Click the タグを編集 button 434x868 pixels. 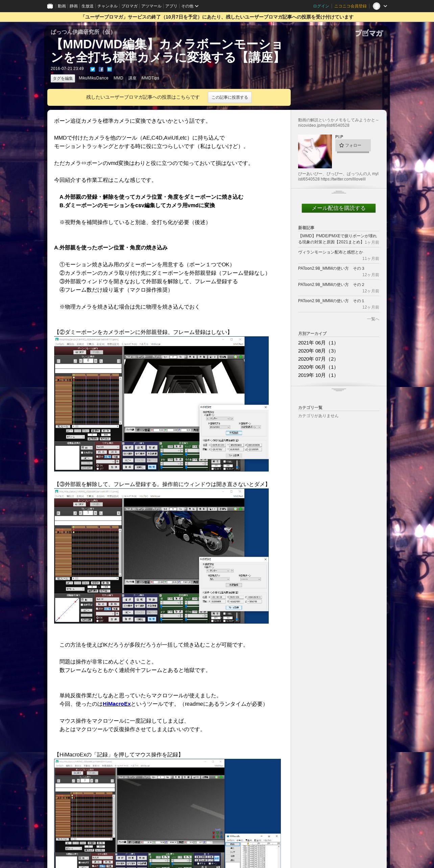63,78
